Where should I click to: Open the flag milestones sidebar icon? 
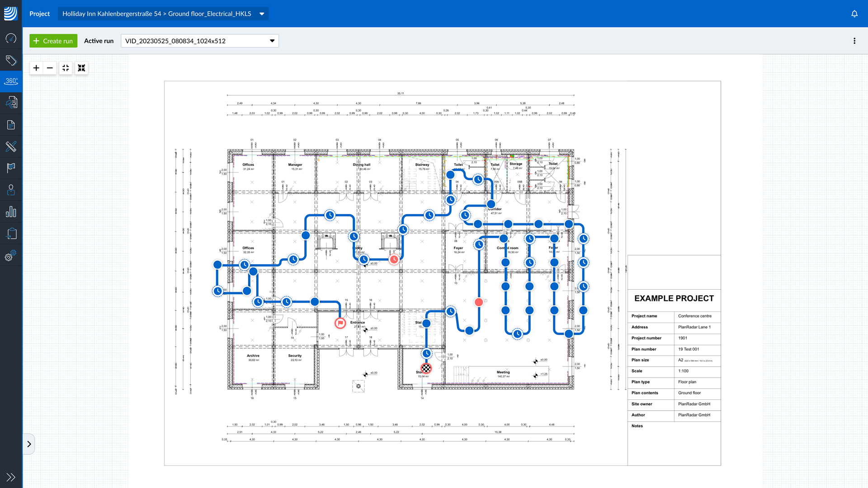(11, 168)
